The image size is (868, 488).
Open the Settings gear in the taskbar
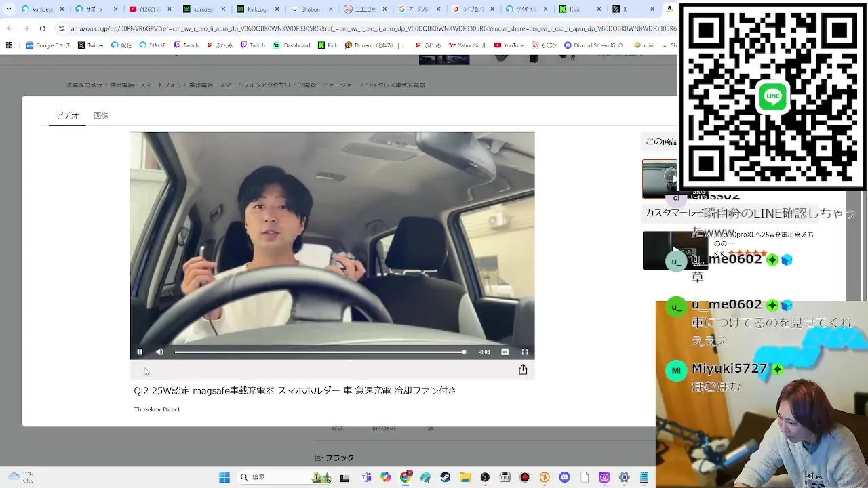624,477
